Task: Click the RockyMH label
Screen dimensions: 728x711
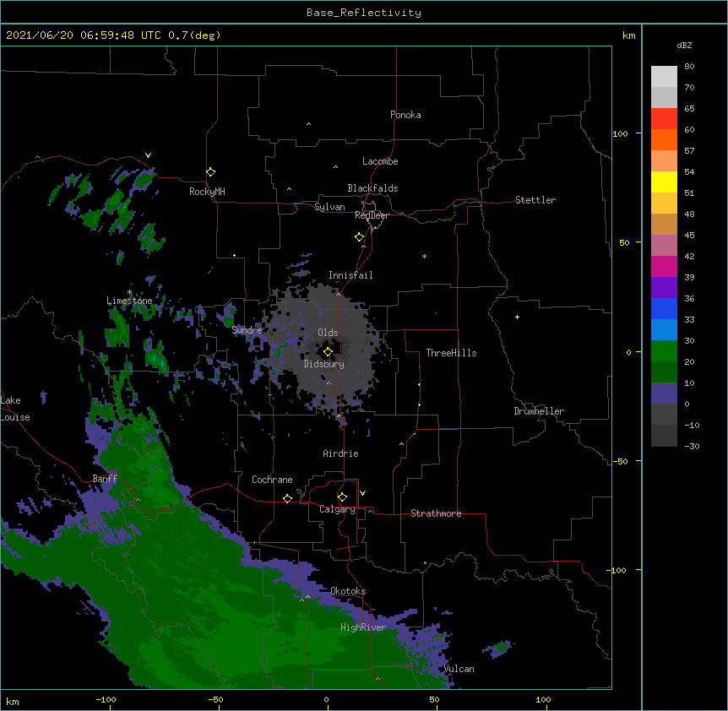Action: click(x=207, y=192)
